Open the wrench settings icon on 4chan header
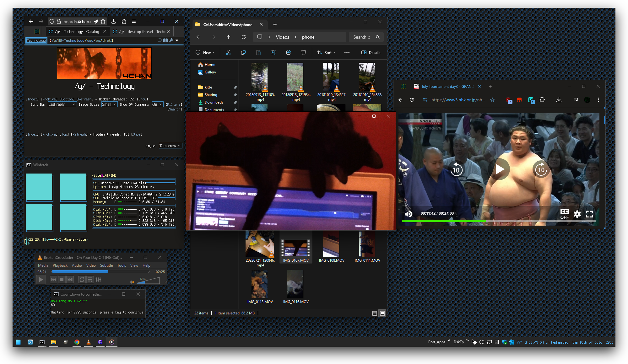Screen dimensions: 628x364 pyautogui.click(x=171, y=40)
